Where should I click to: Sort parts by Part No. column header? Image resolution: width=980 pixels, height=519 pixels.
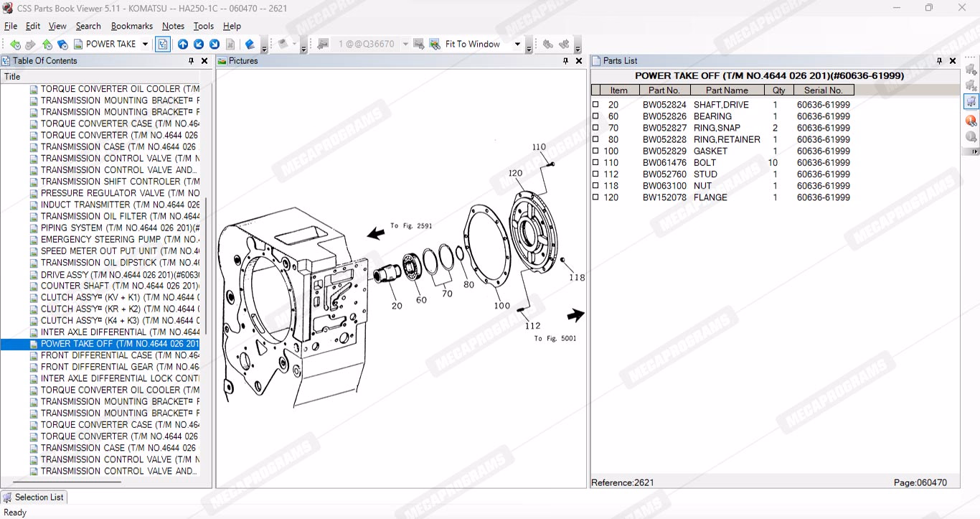664,90
